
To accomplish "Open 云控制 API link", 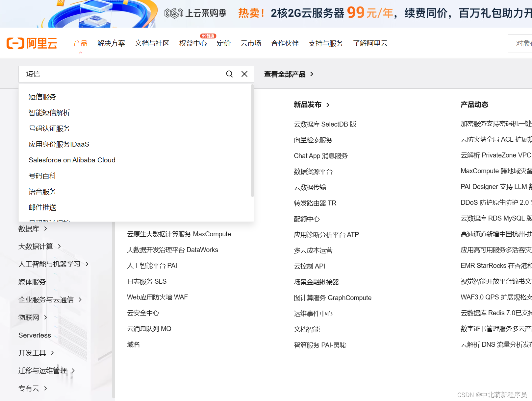I will click(310, 266).
